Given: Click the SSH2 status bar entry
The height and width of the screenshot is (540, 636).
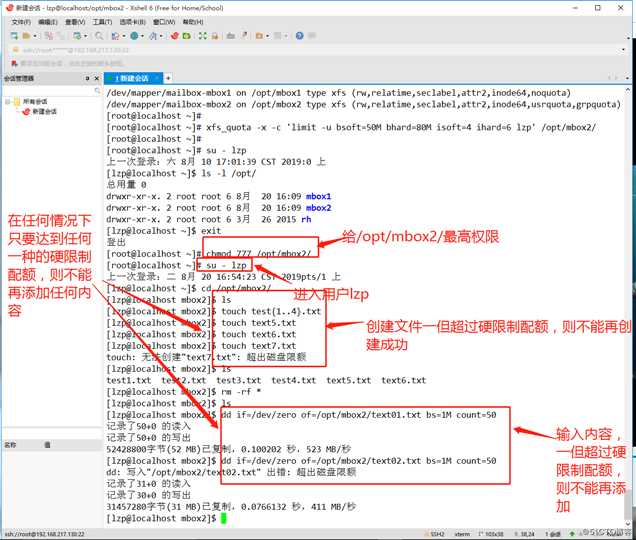Looking at the screenshot, I should [436, 534].
